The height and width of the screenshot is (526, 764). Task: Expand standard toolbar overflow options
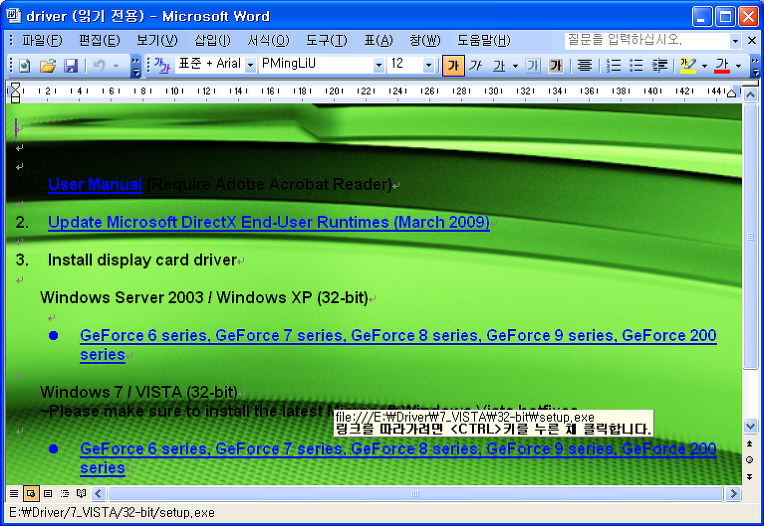(136, 66)
